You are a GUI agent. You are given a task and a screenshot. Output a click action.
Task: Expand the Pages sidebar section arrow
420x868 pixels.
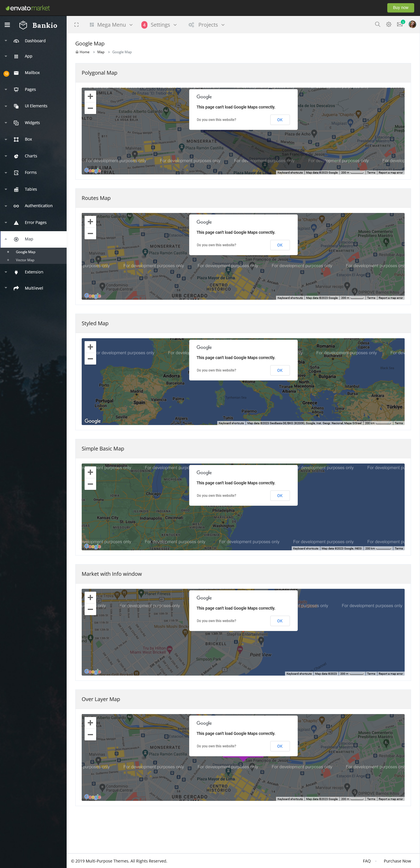[6, 89]
